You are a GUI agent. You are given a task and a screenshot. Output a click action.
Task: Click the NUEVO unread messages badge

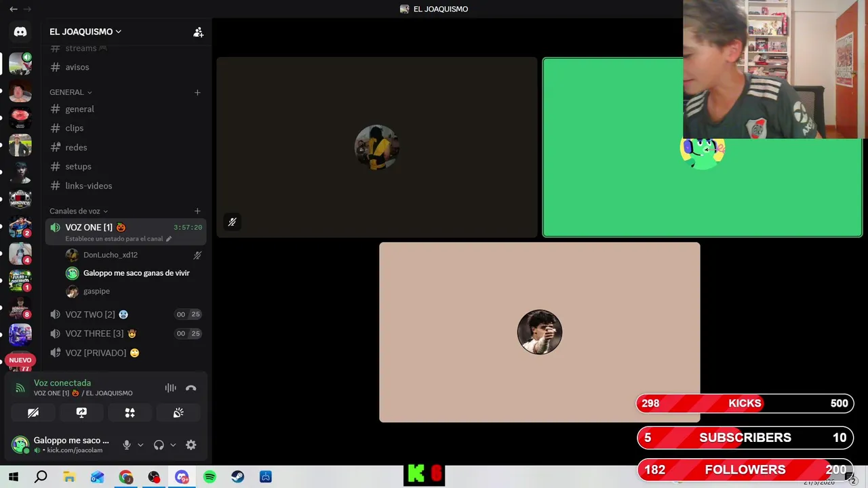coord(20,360)
